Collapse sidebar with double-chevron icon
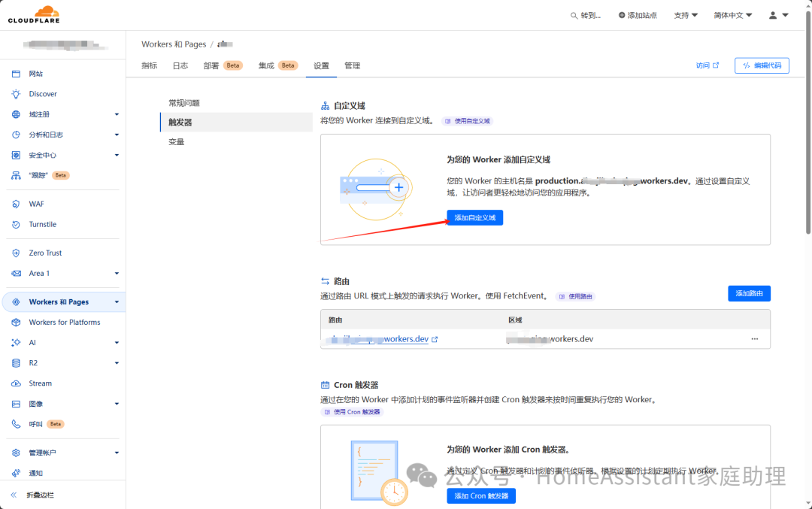Viewport: 812px width, 509px height. tap(14, 495)
